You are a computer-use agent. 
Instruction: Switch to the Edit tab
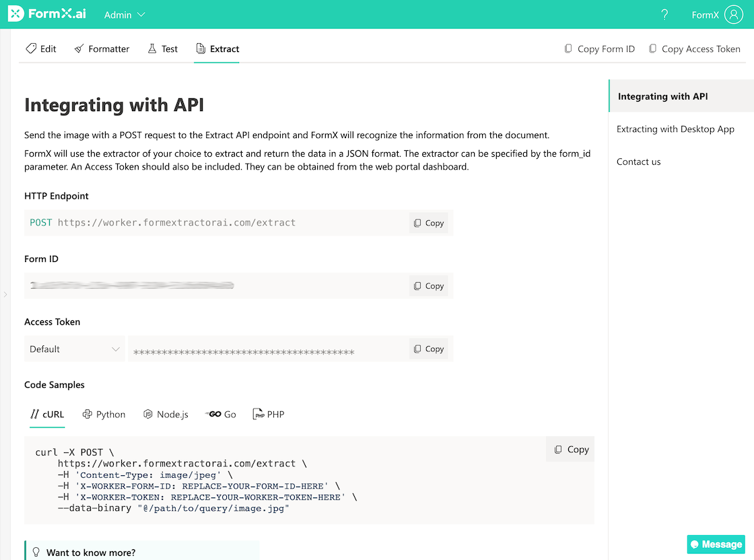coord(41,48)
